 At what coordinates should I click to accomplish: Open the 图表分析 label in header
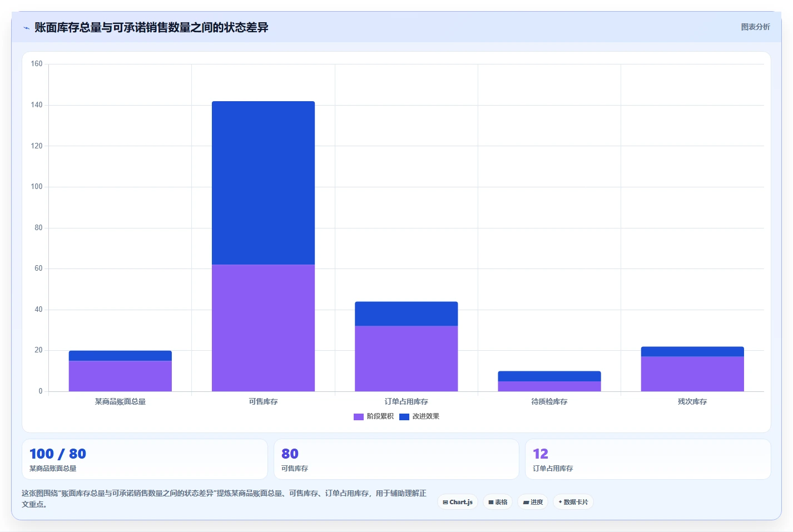coord(755,27)
